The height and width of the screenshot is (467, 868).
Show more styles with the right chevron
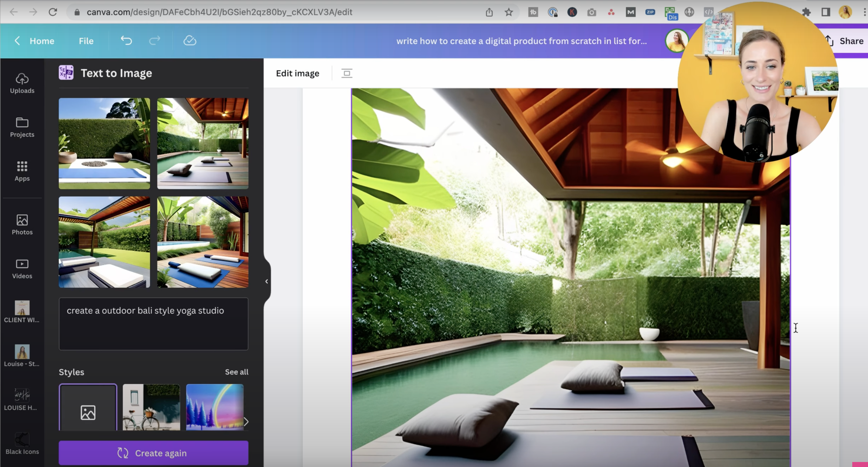pos(246,422)
